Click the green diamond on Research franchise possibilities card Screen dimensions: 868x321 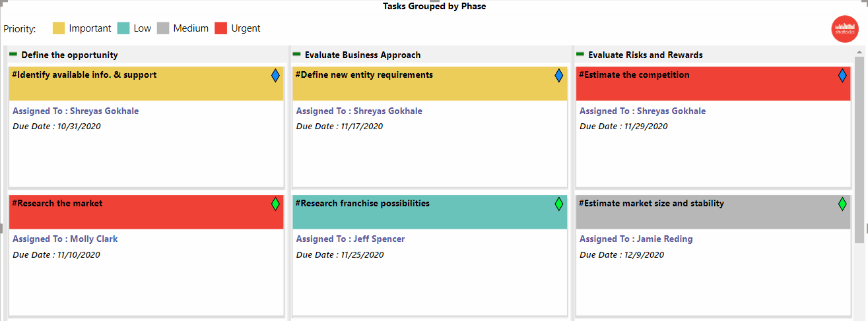tap(559, 204)
